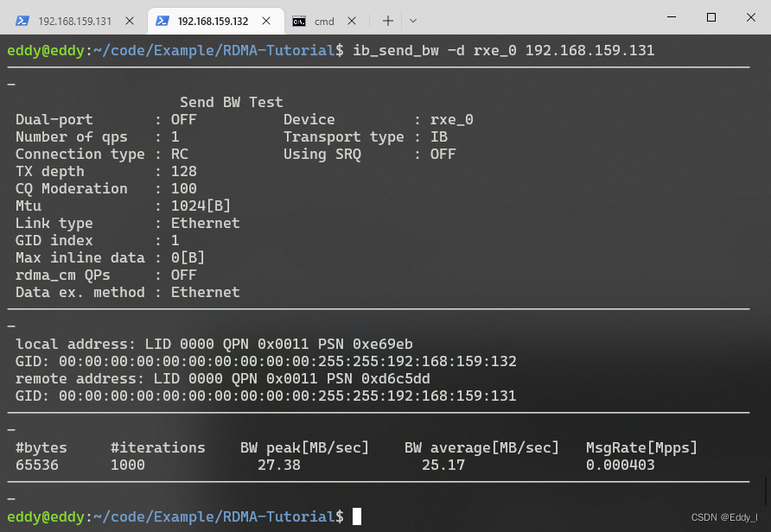Click the Link type value Ethernet

pyautogui.click(x=205, y=223)
